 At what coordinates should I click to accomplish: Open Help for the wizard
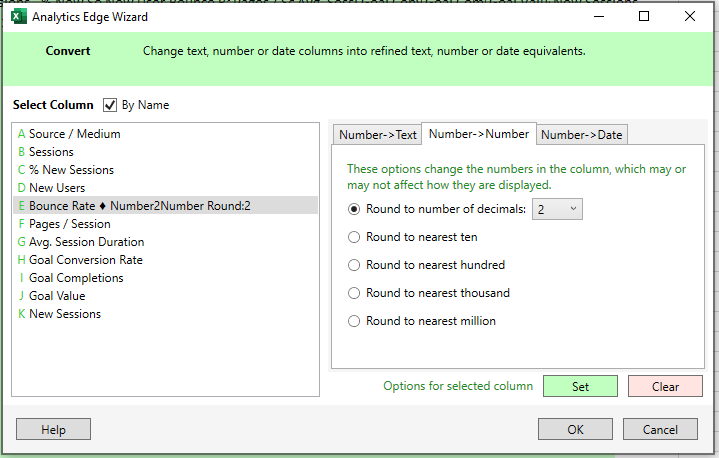coord(53,429)
